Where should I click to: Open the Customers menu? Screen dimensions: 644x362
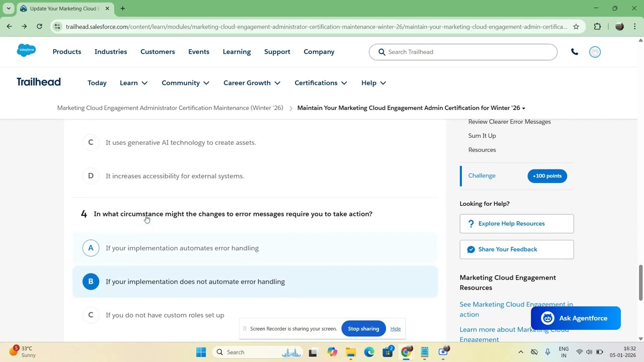pyautogui.click(x=157, y=52)
